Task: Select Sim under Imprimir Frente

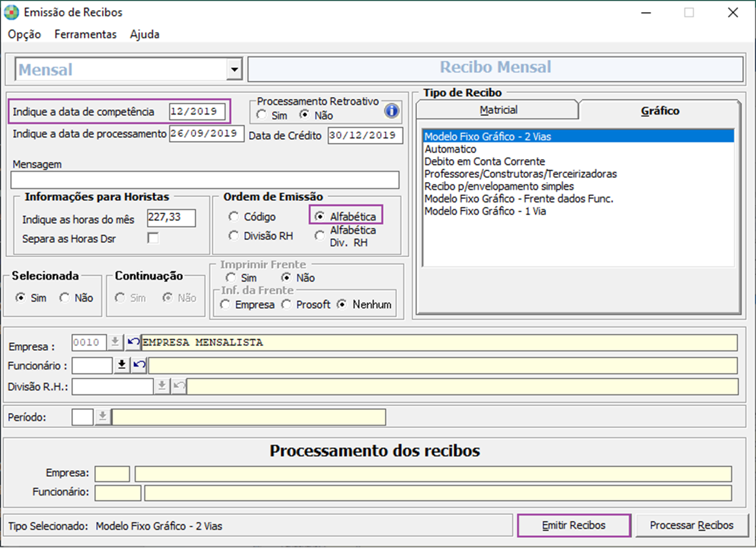Action: click(241, 278)
